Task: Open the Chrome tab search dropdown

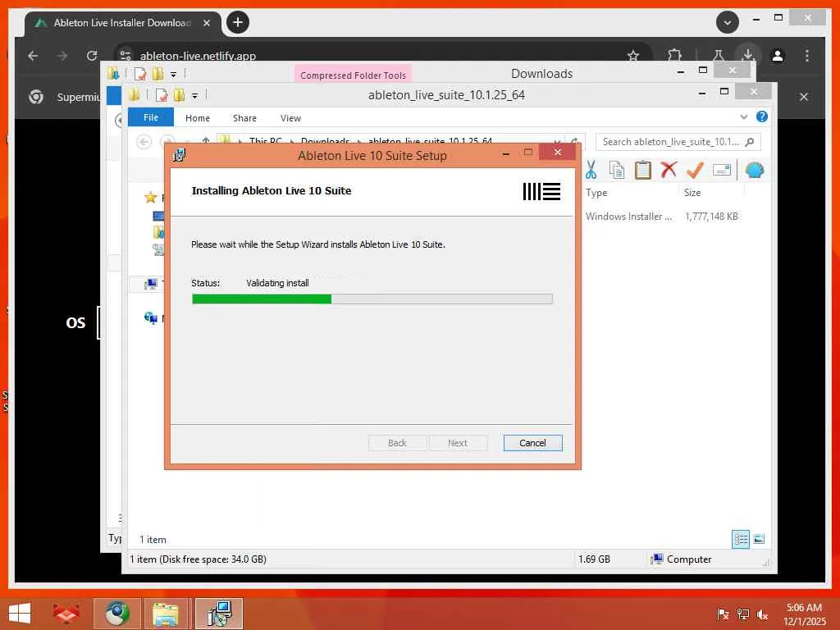Action: (728, 22)
